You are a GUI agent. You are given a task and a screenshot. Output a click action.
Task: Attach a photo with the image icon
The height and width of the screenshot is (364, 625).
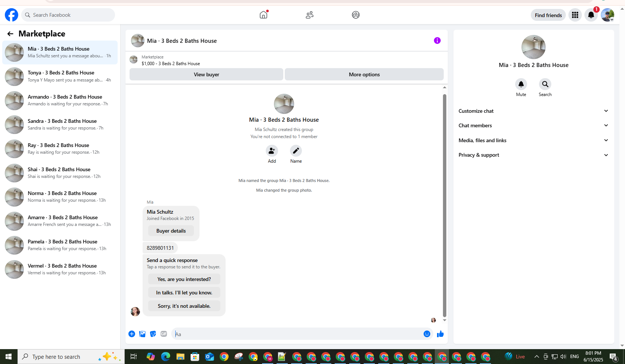(x=142, y=334)
